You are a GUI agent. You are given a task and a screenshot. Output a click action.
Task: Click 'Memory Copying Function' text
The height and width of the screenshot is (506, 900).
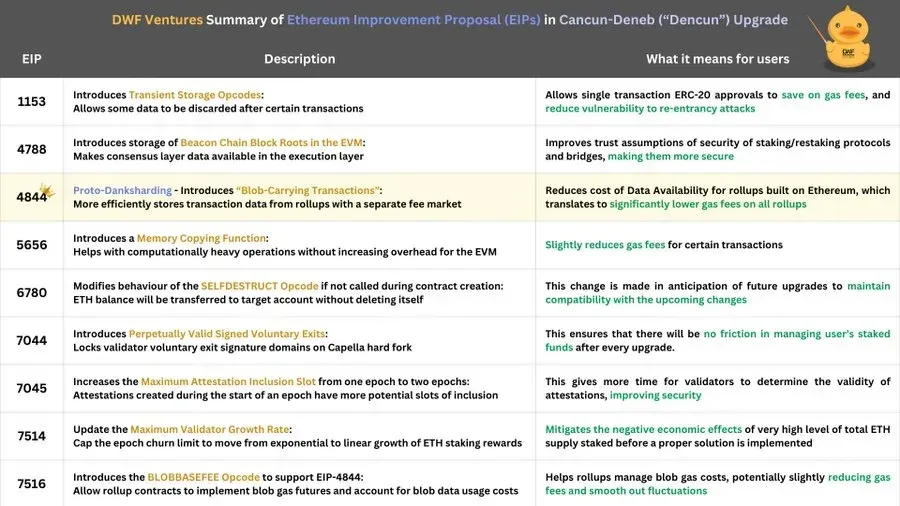tap(201, 238)
